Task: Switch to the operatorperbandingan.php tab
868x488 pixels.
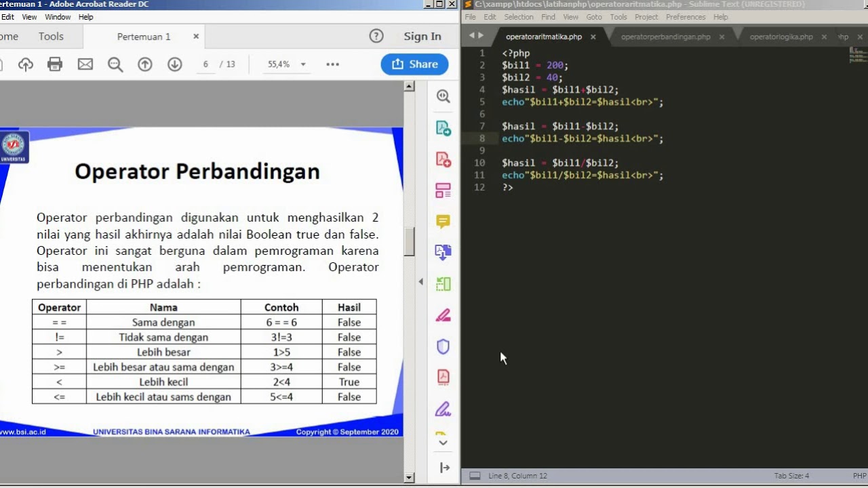Action: (666, 37)
